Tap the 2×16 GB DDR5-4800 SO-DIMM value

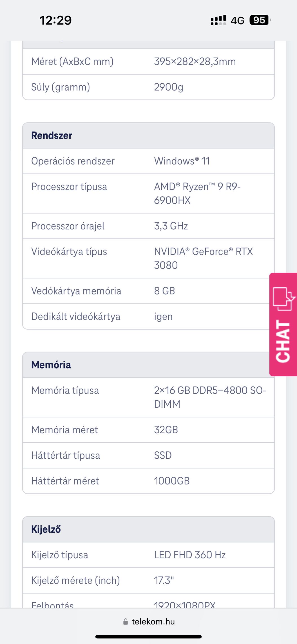pyautogui.click(x=210, y=397)
